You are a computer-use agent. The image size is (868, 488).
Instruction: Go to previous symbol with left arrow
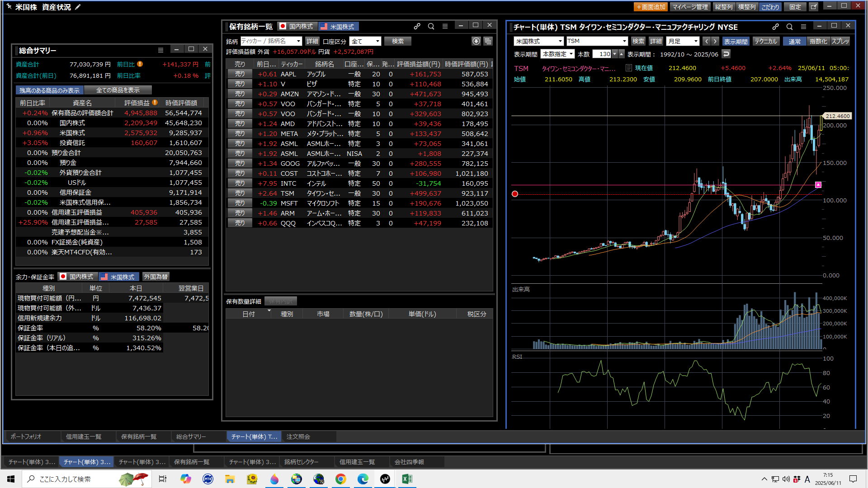click(x=707, y=41)
